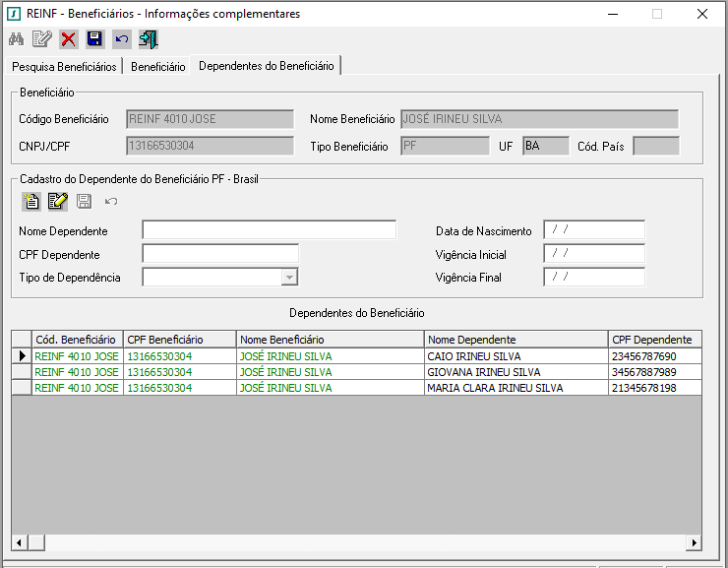
Task: Click the edit record toolbar icon
Action: [42, 39]
